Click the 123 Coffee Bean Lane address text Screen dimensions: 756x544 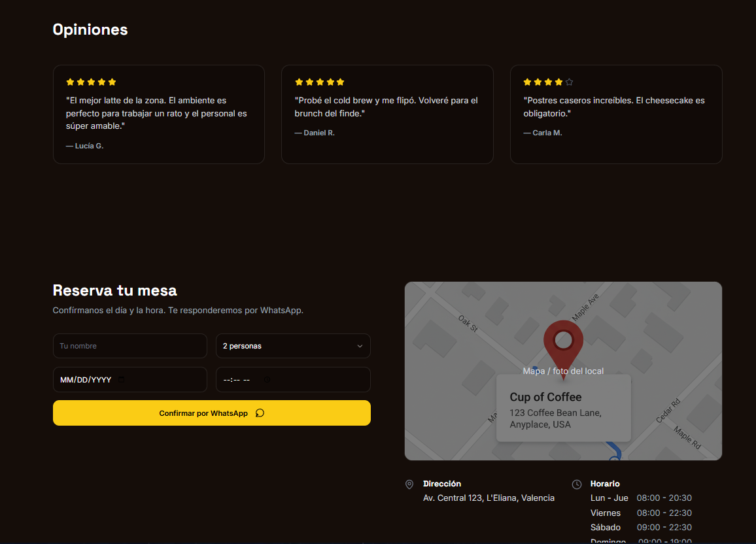(555, 418)
